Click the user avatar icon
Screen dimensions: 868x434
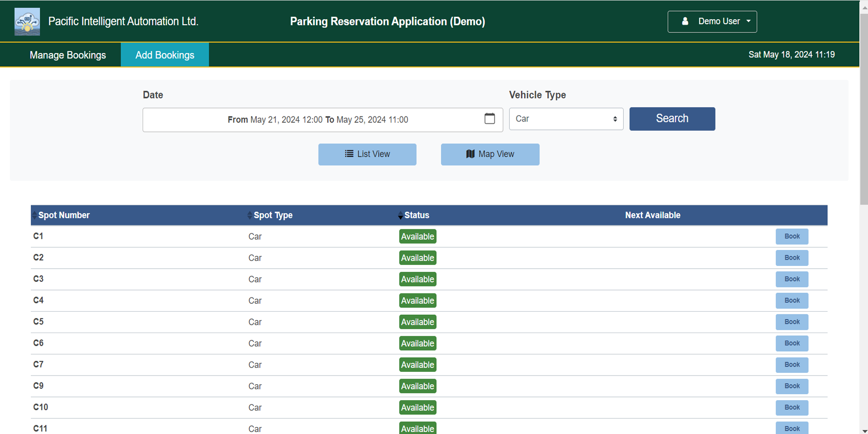tap(685, 21)
